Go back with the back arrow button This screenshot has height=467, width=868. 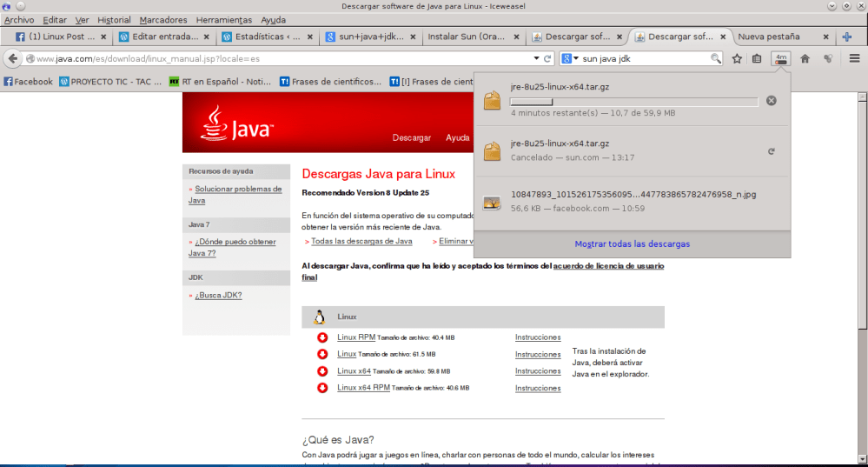point(13,58)
